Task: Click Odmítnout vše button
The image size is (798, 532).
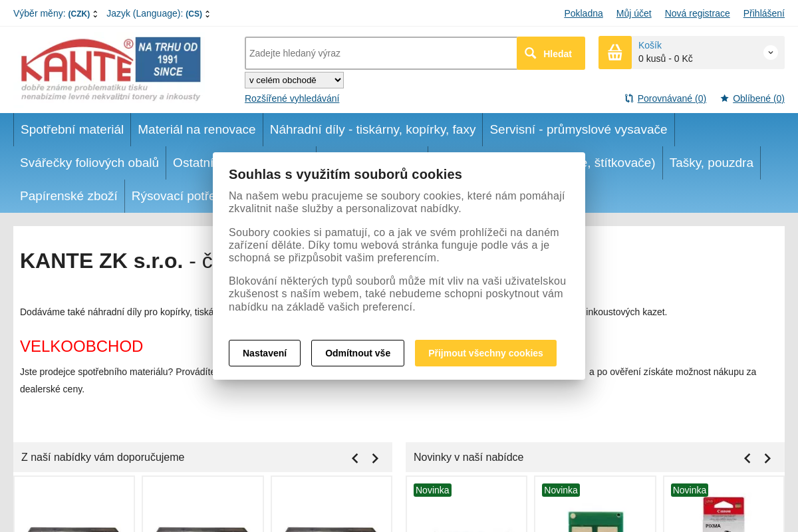Action: pyautogui.click(x=358, y=353)
